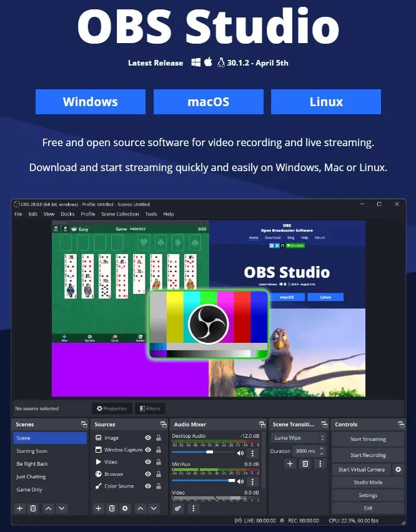Remove selected scene with trash icon
The width and height of the screenshot is (416, 532).
(33, 508)
